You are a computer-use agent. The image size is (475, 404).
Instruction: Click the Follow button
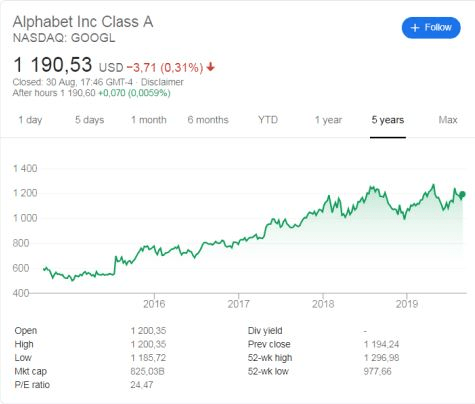431,28
